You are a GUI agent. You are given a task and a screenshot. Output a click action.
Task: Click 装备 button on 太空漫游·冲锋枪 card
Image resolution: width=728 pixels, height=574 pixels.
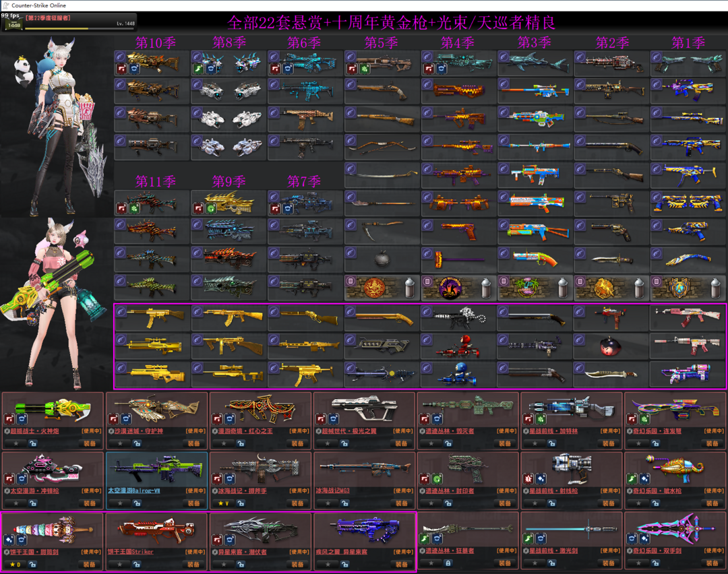90,503
